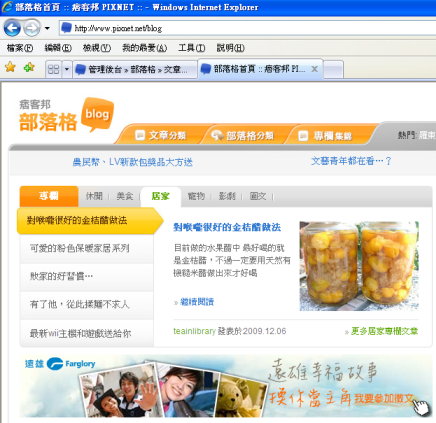Click the 熱門 text at header right

(406, 135)
